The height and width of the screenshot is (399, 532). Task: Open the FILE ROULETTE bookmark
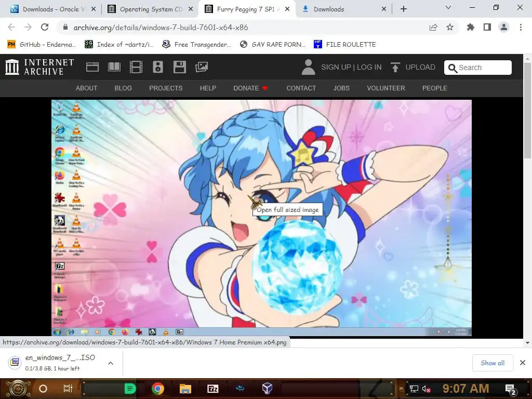[x=345, y=45]
